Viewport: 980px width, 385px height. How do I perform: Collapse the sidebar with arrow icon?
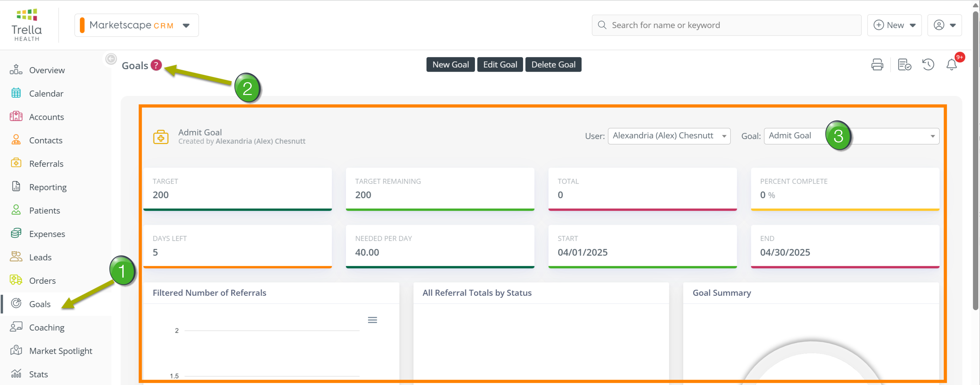point(111,59)
